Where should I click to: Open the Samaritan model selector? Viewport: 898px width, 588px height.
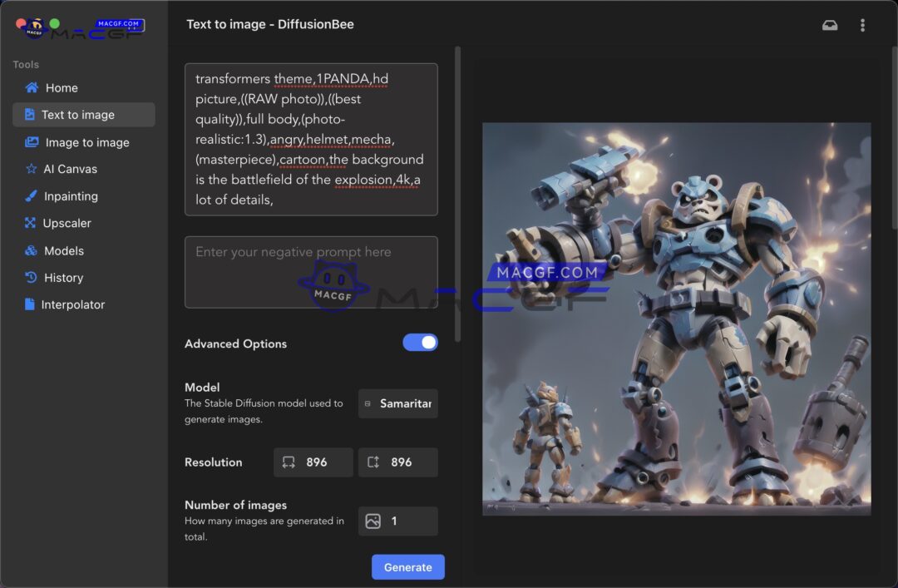pos(397,403)
